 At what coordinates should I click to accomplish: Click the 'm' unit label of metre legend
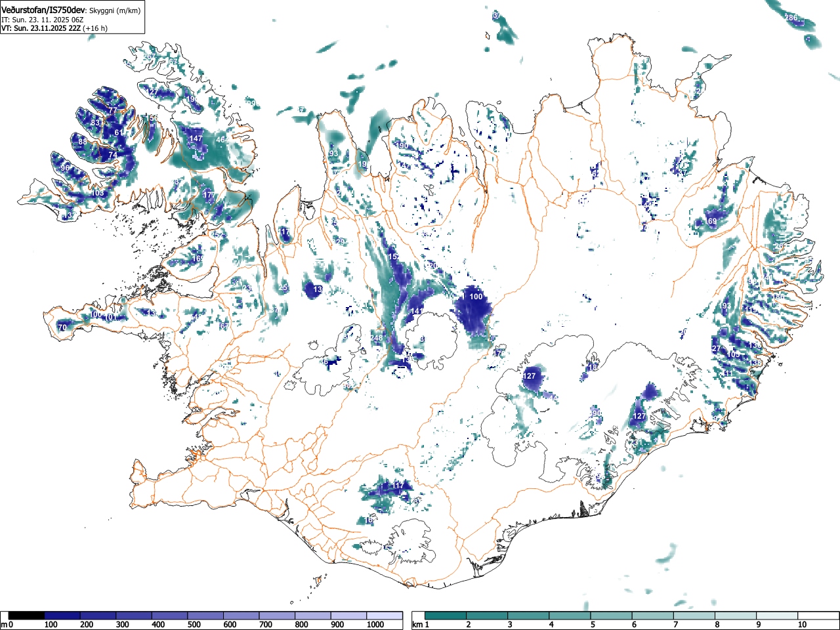coord(4,625)
